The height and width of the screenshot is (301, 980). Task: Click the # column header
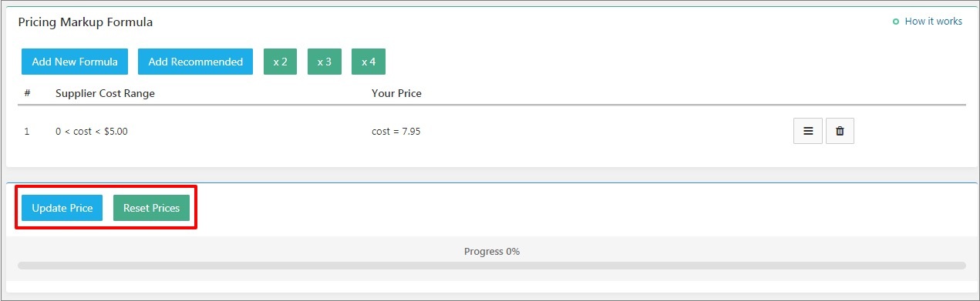click(27, 93)
